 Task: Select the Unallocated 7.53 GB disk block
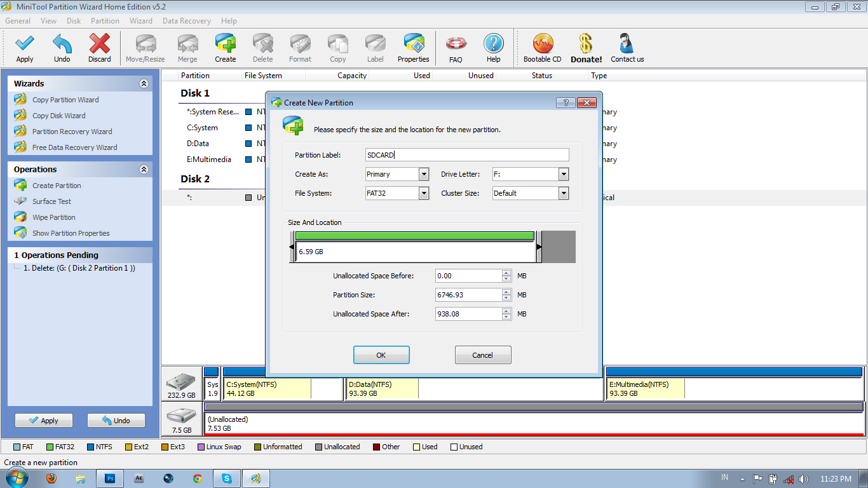point(534,419)
